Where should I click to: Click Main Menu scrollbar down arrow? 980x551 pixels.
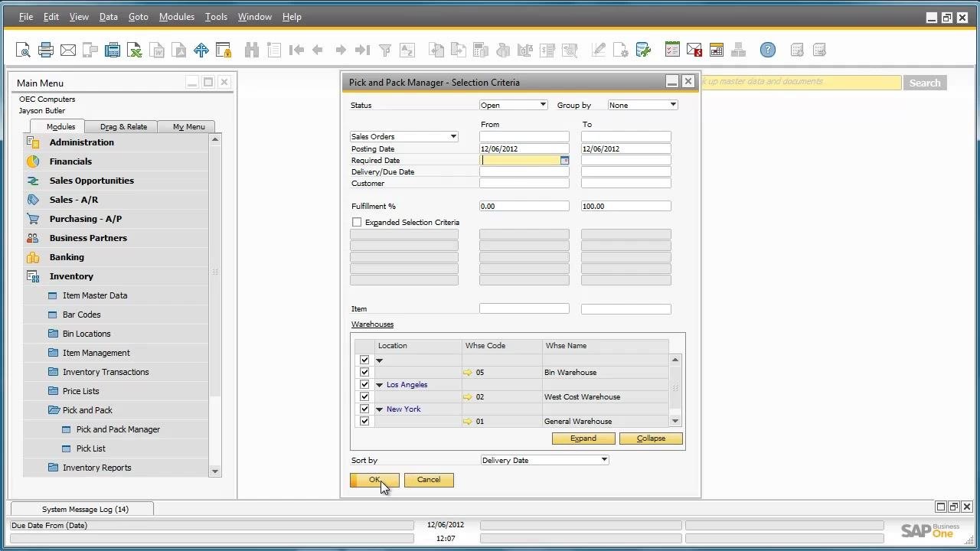point(215,471)
